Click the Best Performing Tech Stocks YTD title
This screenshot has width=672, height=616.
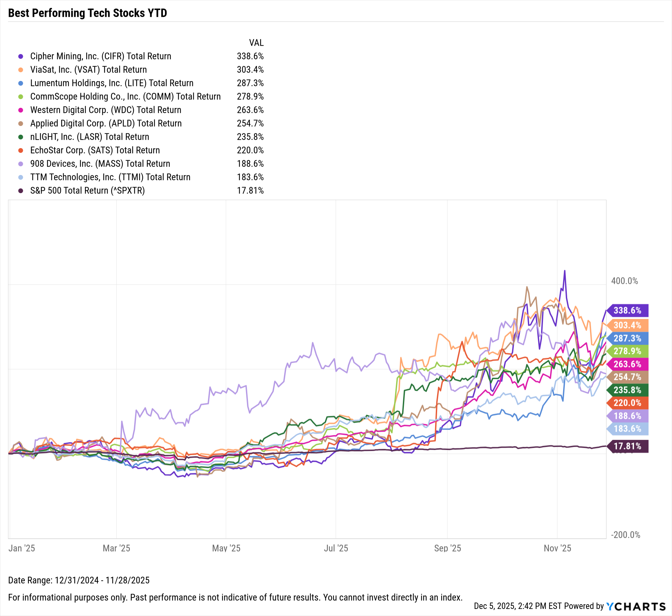point(87,13)
